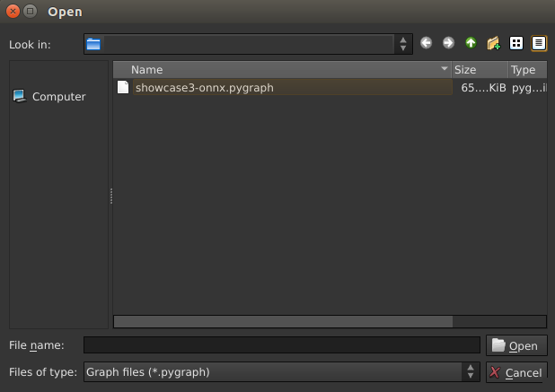
Task: Click the Back navigation arrow
Action: click(426, 43)
